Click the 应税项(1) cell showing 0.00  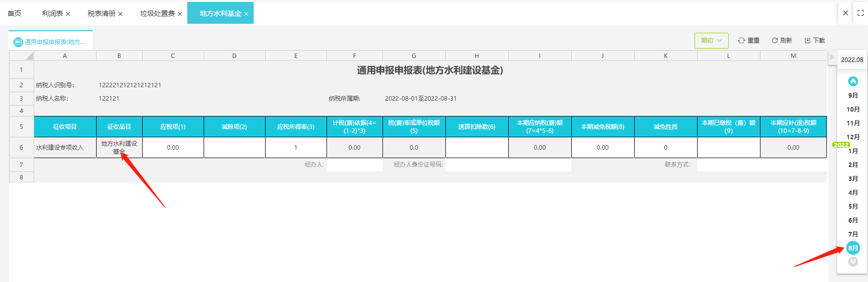tap(173, 148)
